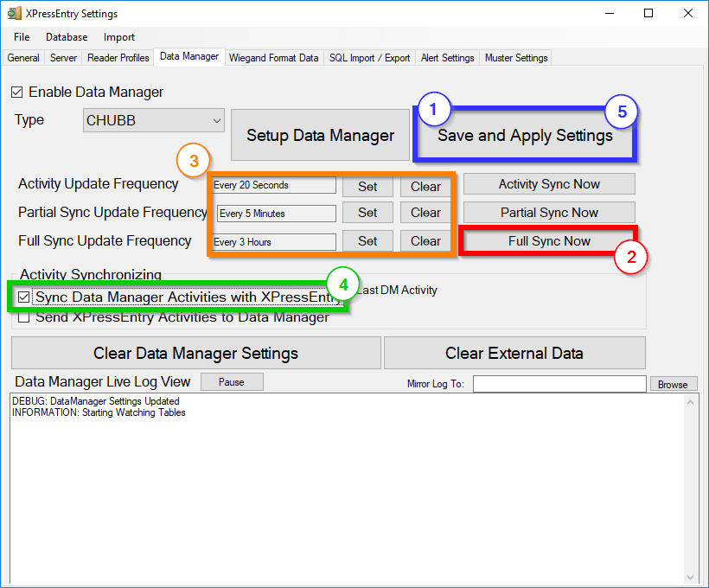Switch to the Server tab
The width and height of the screenshot is (709, 588).
(63, 58)
